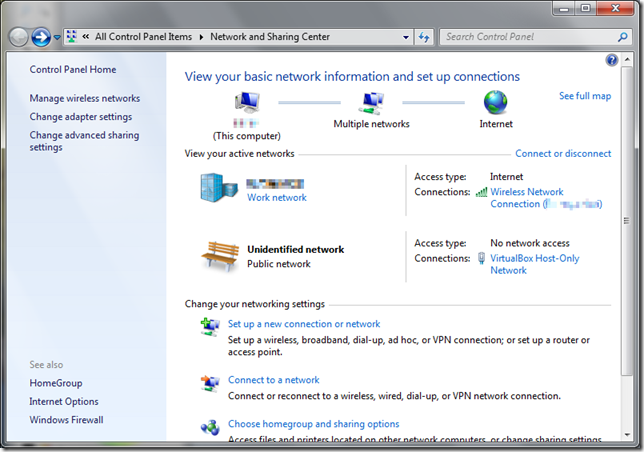This screenshot has width=644, height=452.
Task: Click the Set up new connection icon
Action: [x=210, y=326]
